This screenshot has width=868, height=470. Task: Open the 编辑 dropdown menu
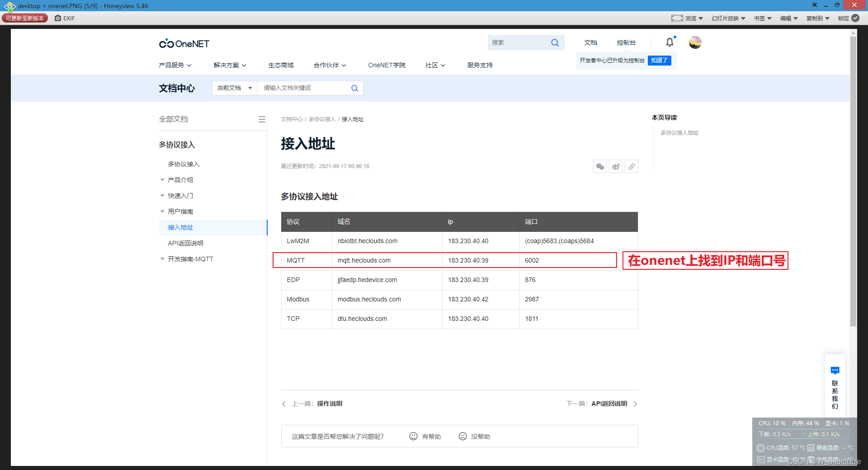(x=789, y=18)
